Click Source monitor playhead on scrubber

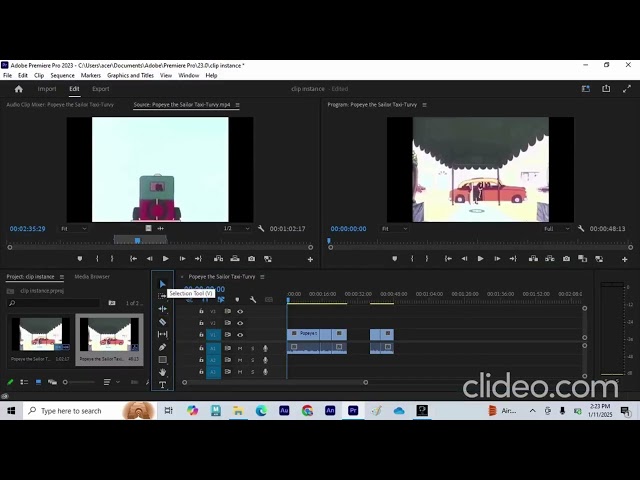(x=138, y=240)
